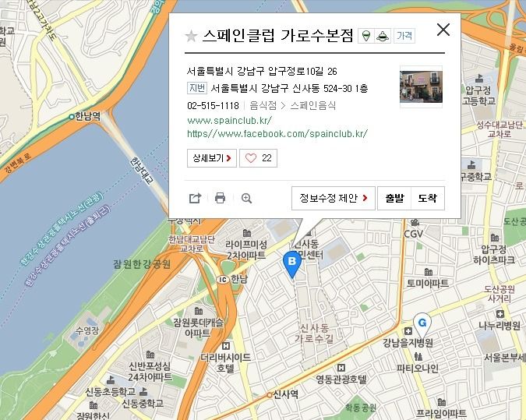Select 한남역 station marker on map
The height and width of the screenshot is (420, 526).
click(x=72, y=117)
